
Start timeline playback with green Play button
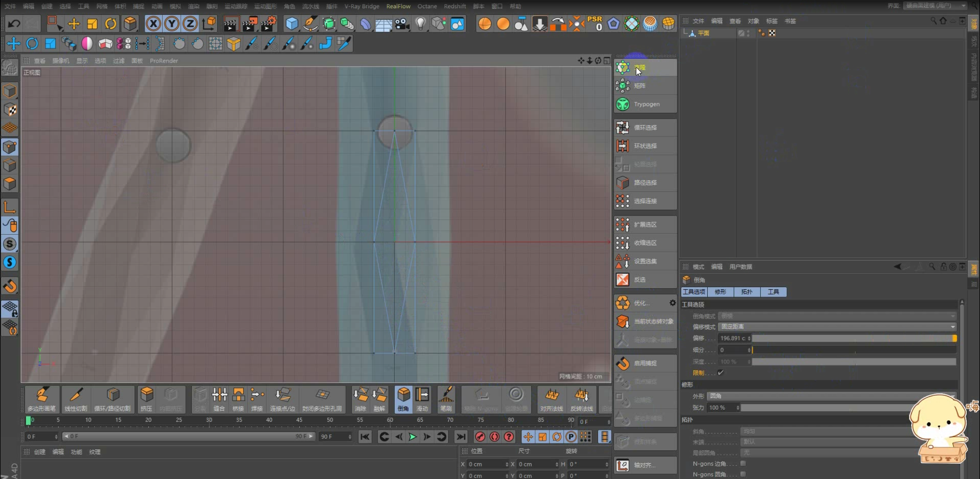pos(413,437)
